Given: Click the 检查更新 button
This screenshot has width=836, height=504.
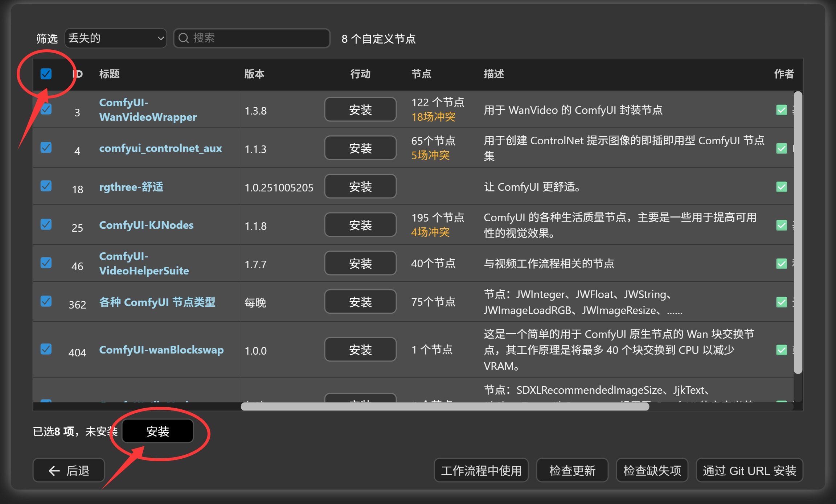Looking at the screenshot, I should 572,471.
